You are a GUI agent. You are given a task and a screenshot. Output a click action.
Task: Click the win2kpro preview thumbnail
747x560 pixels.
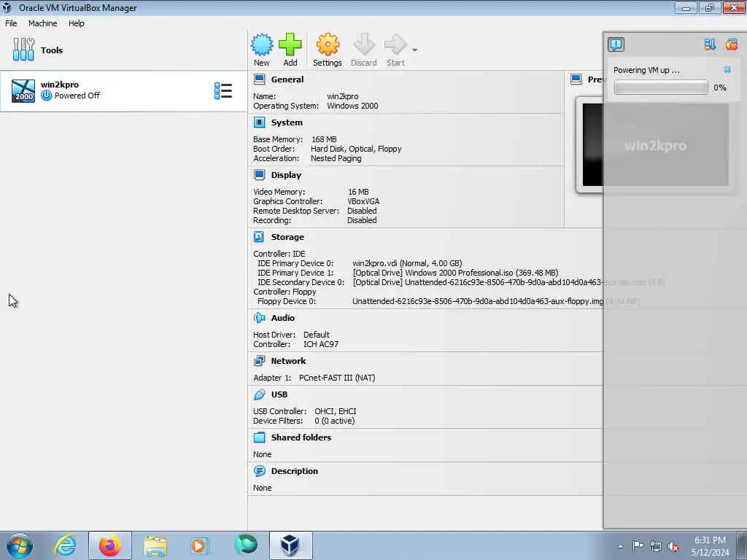click(655, 145)
